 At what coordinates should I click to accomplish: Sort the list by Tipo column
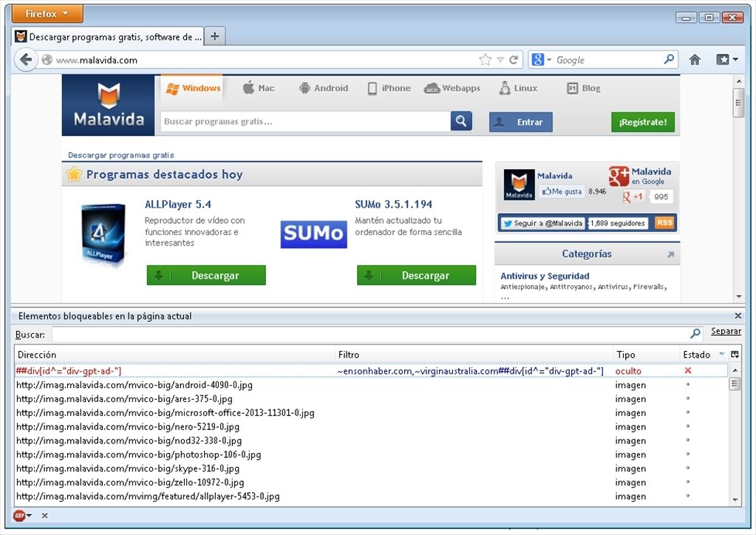click(646, 355)
